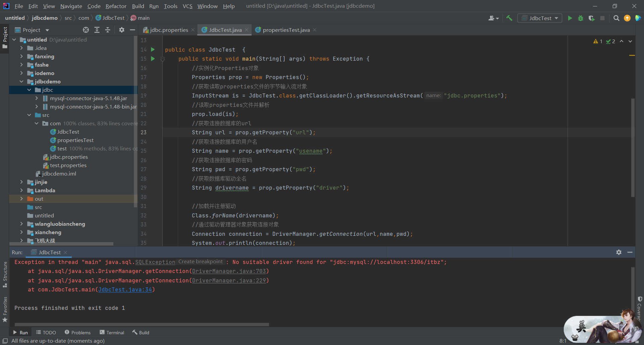The height and width of the screenshot is (345, 644).
Task: Go to previous highlighted error arrow
Action: pyautogui.click(x=622, y=41)
